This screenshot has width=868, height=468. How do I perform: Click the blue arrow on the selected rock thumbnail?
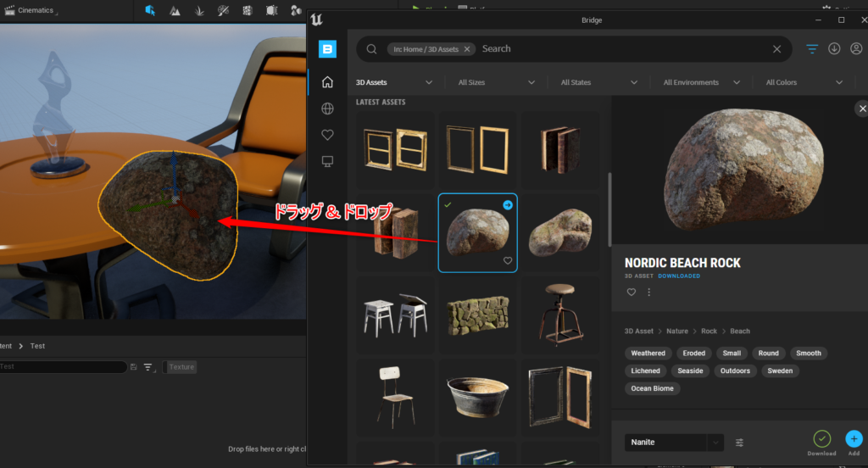tap(508, 205)
